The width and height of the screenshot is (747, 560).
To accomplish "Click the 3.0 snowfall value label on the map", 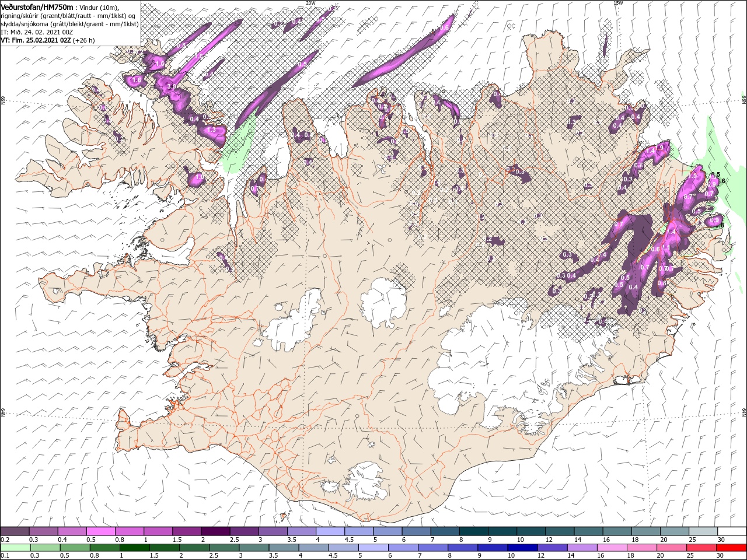I will (172, 86).
